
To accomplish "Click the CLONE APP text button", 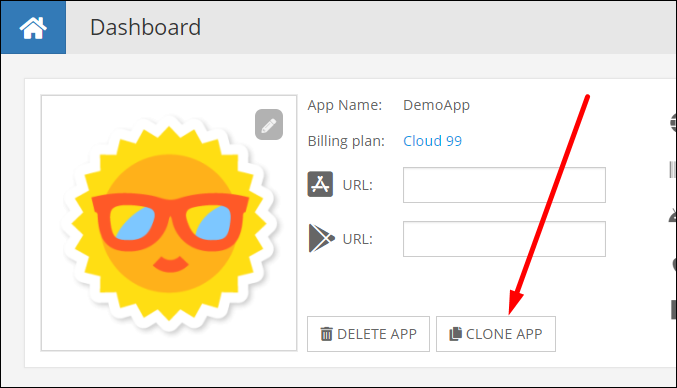I will click(x=496, y=334).
